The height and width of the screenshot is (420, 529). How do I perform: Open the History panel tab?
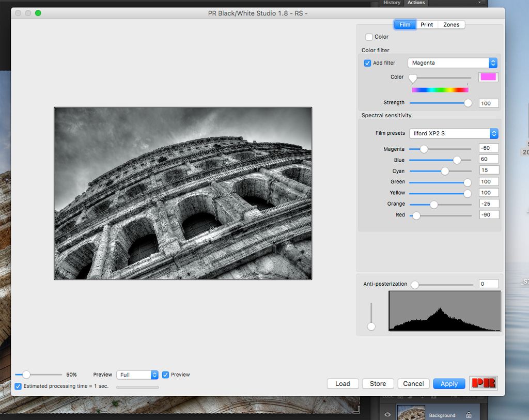click(392, 3)
